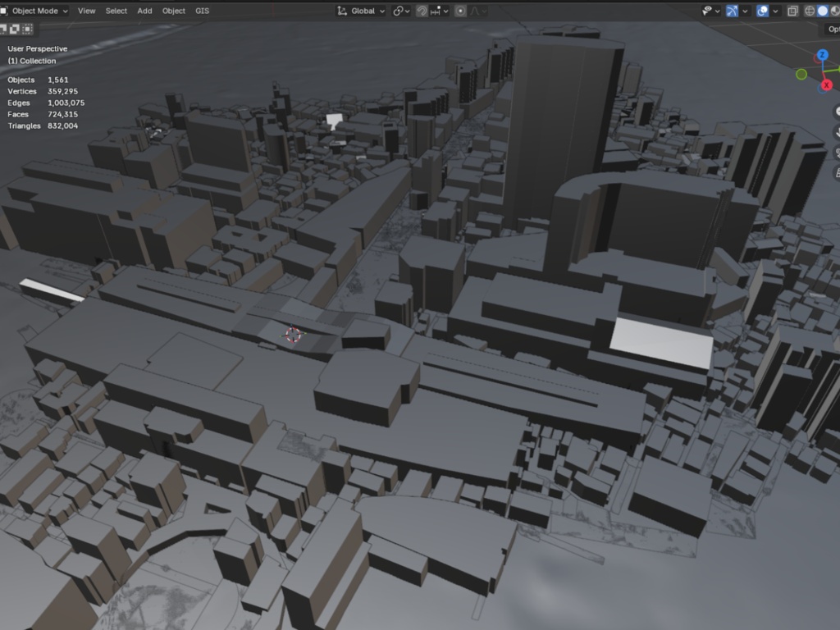The width and height of the screenshot is (840, 630).
Task: Toggle the snap magnet icon
Action: tap(422, 11)
